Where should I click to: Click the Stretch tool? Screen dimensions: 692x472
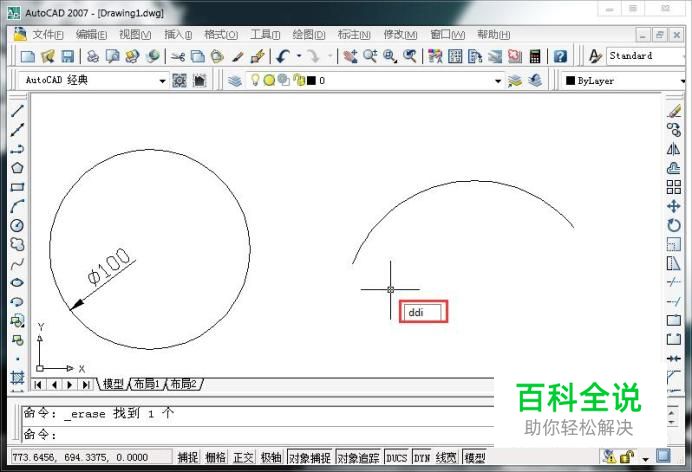673,264
